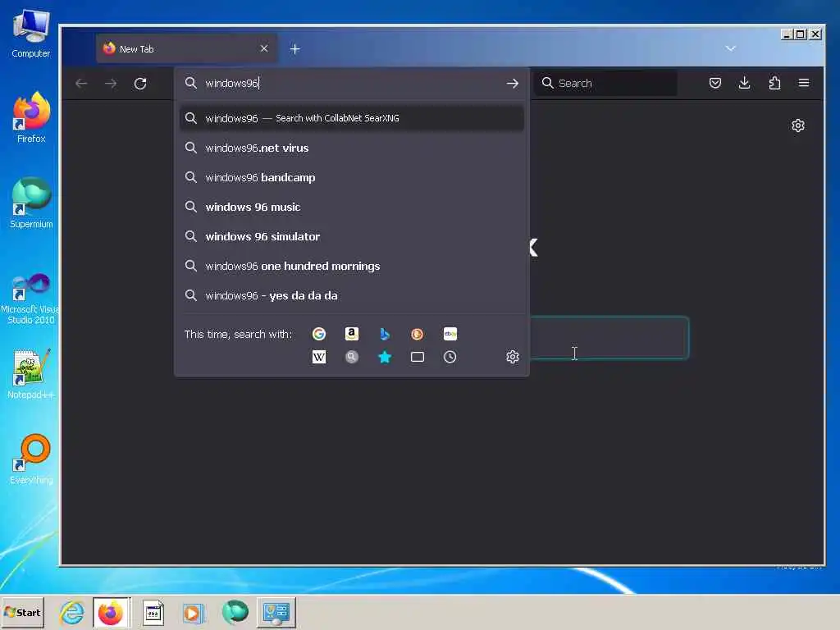
Task: Select the Everything desktop shortcut
Action: (x=31, y=459)
